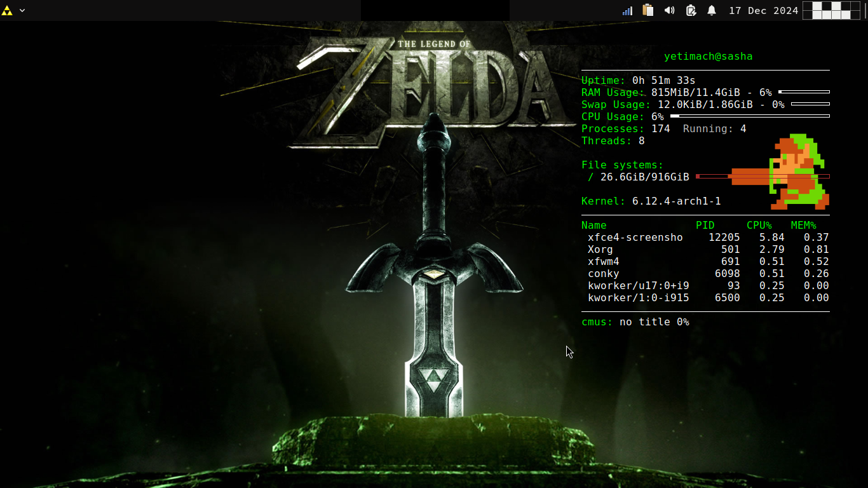Mute audio using the speaker icon
Image resolution: width=868 pixels, height=488 pixels.
(669, 10)
